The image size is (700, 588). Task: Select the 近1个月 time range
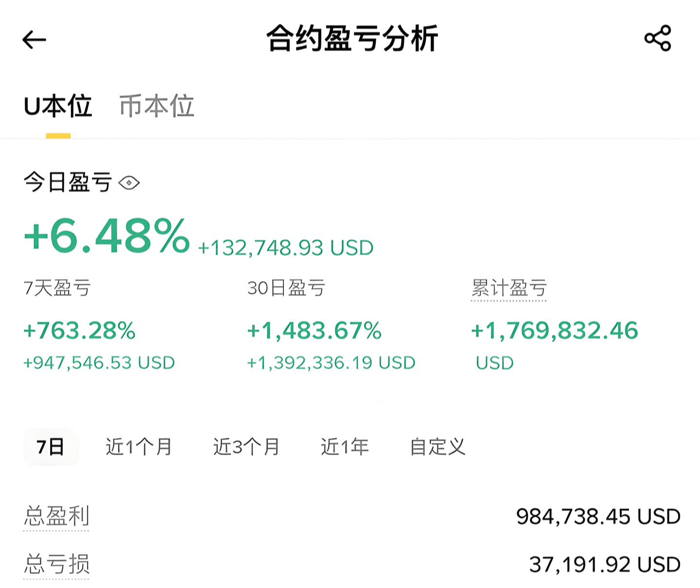point(139,446)
